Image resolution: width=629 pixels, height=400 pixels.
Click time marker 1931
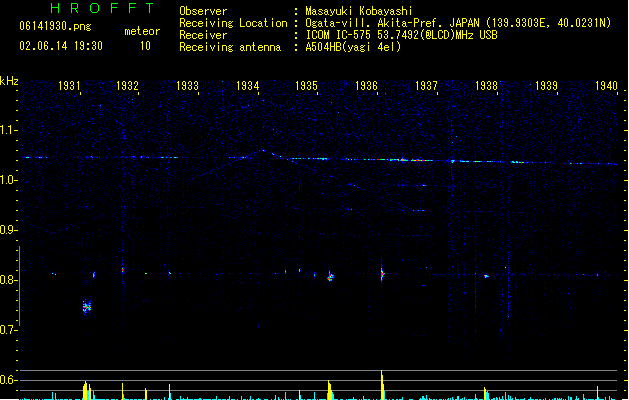69,85
